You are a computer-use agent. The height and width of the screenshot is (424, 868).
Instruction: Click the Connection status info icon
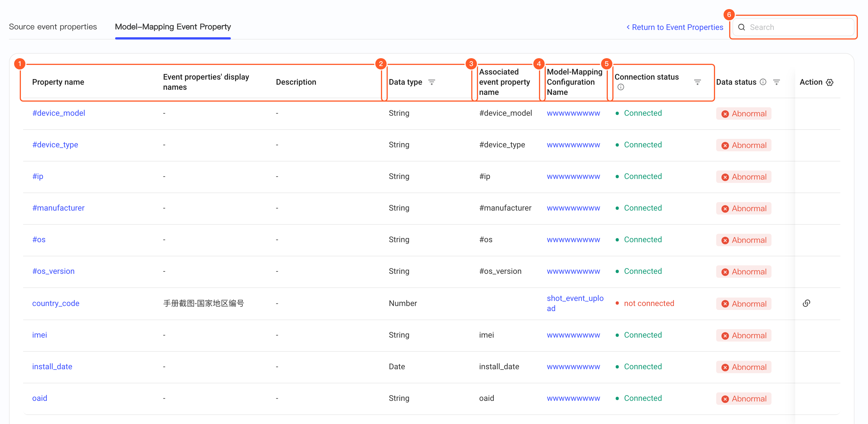coord(621,87)
